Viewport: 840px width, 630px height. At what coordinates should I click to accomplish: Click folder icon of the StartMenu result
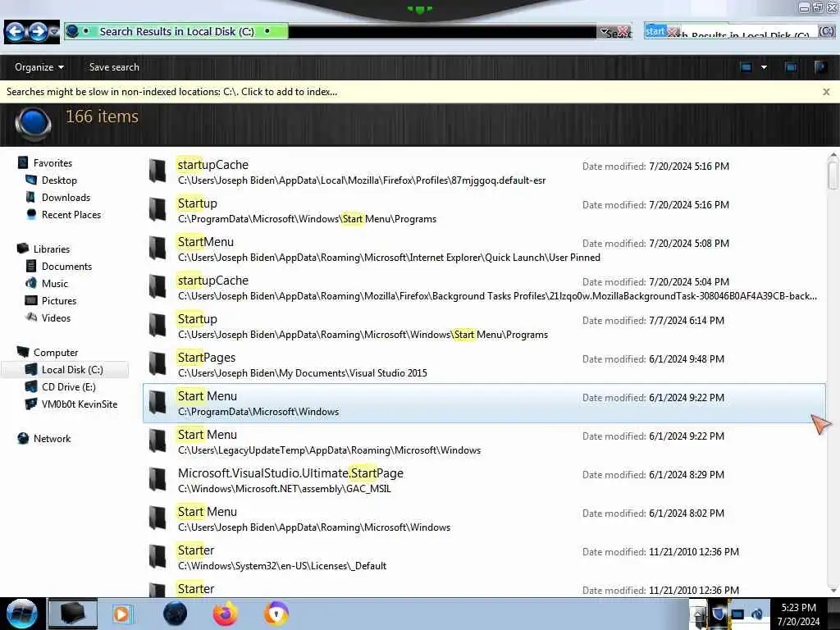point(157,248)
